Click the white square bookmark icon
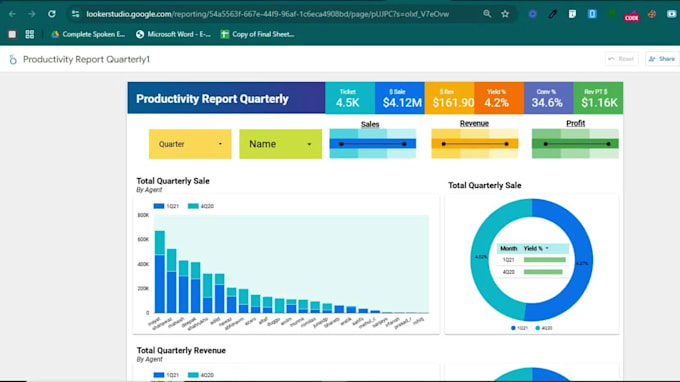Screen dimensions: 680x382 pos(12,34)
